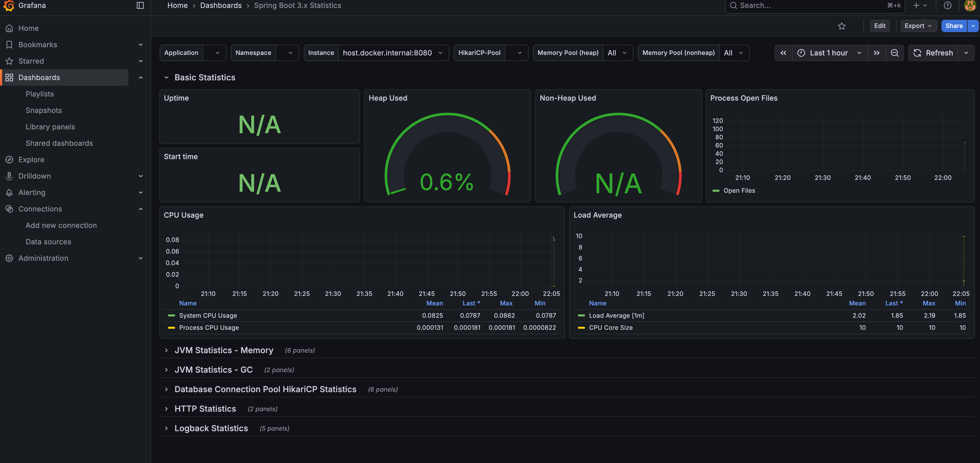Click the Grafana logo
Screen dimensions: 980x463
point(9,5)
